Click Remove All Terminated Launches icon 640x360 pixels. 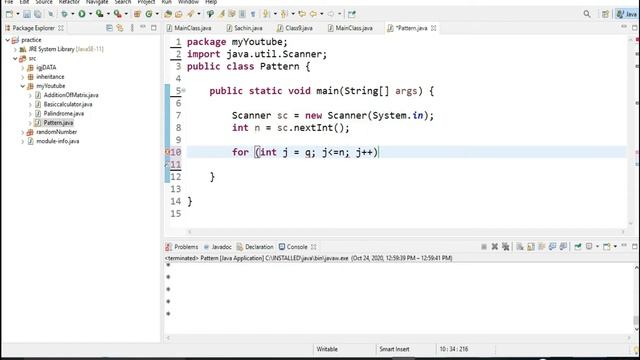[x=506, y=247]
